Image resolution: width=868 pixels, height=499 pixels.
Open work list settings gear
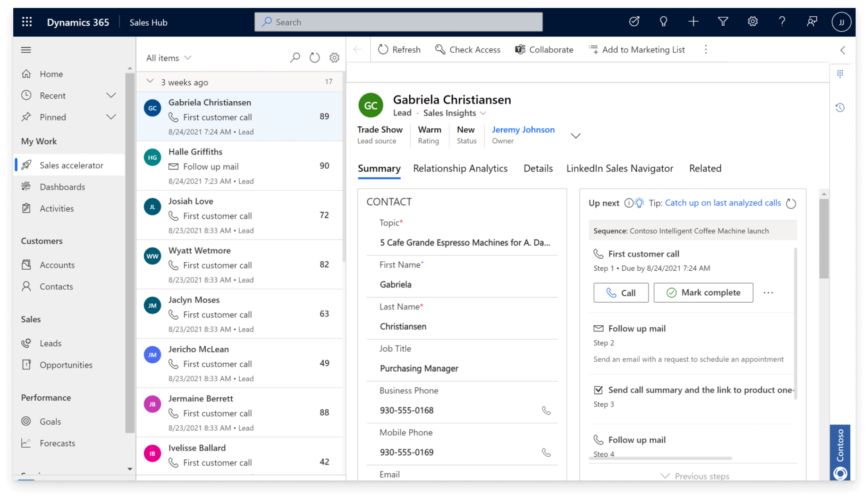click(x=334, y=58)
